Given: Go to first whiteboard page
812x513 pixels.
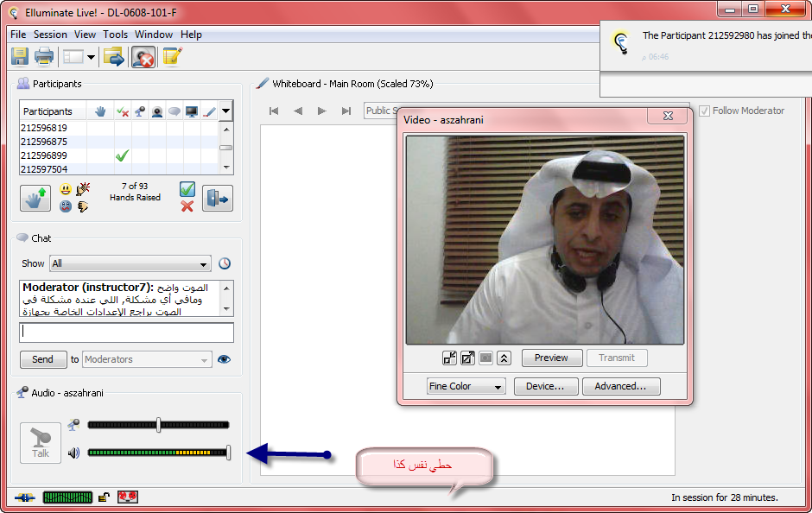Looking at the screenshot, I should [x=274, y=111].
